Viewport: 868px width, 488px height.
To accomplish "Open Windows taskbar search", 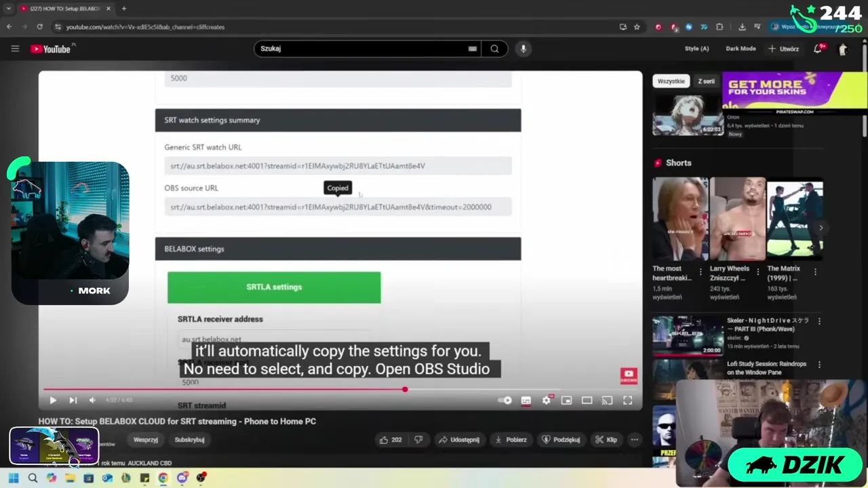I will click(x=33, y=478).
